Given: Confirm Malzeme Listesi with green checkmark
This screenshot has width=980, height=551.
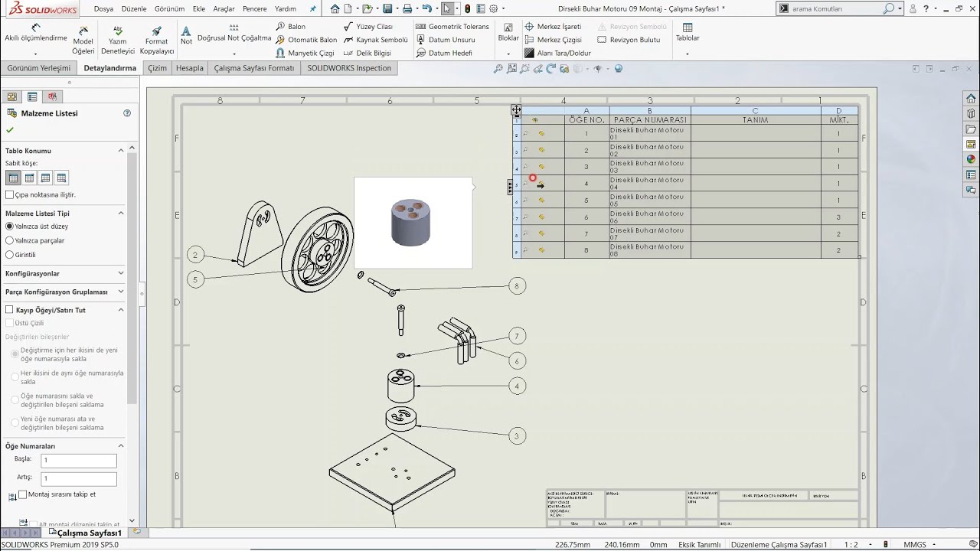Looking at the screenshot, I should pos(10,130).
